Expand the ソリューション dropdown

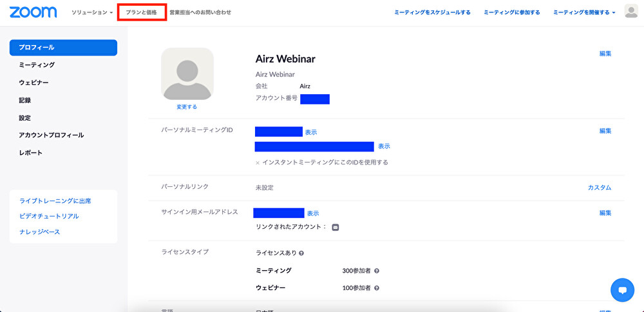click(92, 12)
